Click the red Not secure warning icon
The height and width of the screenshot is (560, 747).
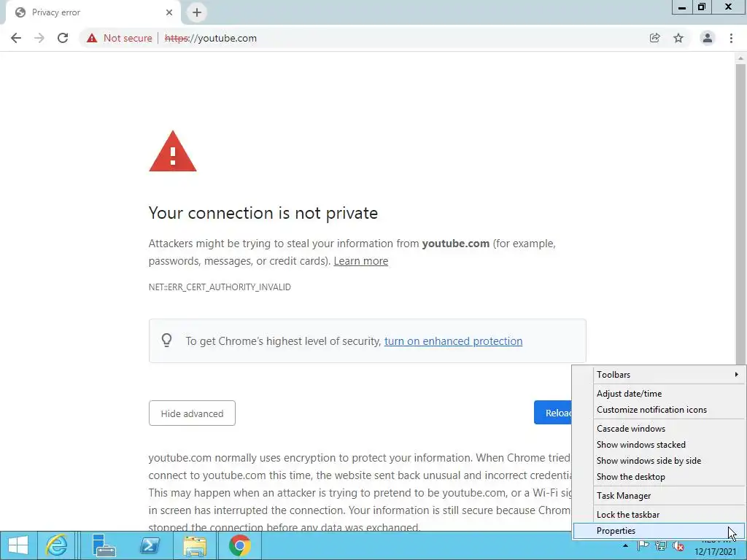click(92, 38)
